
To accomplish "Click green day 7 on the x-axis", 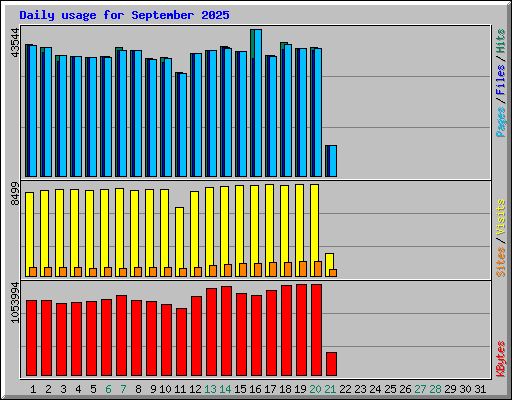I will pyautogui.click(x=123, y=389).
